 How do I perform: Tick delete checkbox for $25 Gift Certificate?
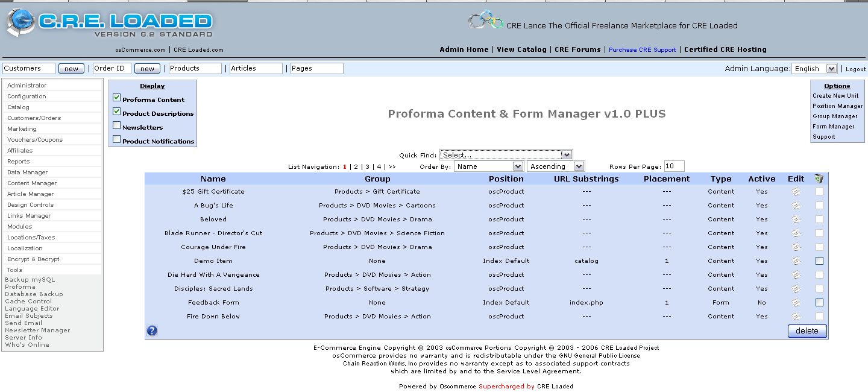pyautogui.click(x=819, y=192)
